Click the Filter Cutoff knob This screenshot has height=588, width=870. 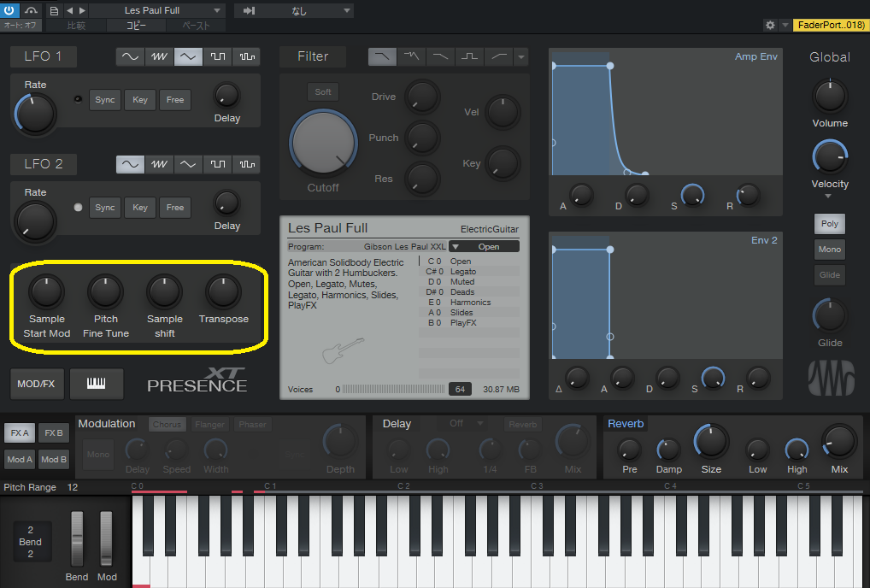coord(323,142)
